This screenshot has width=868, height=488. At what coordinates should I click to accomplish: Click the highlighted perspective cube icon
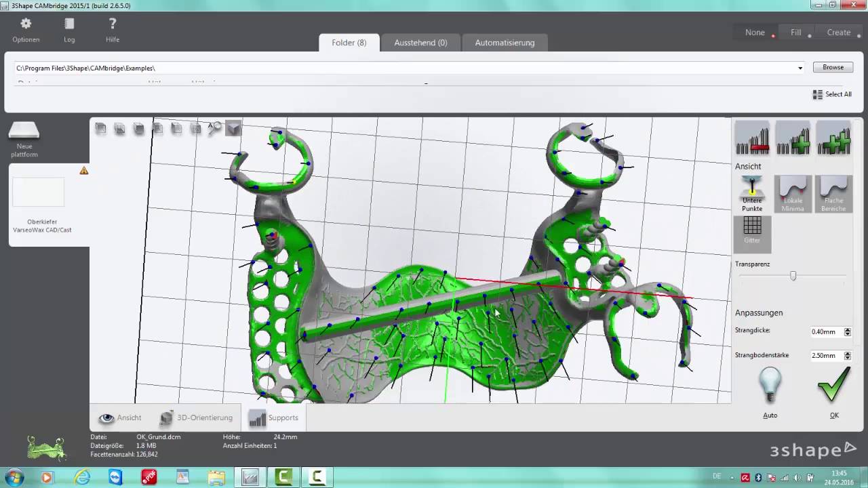(x=233, y=127)
